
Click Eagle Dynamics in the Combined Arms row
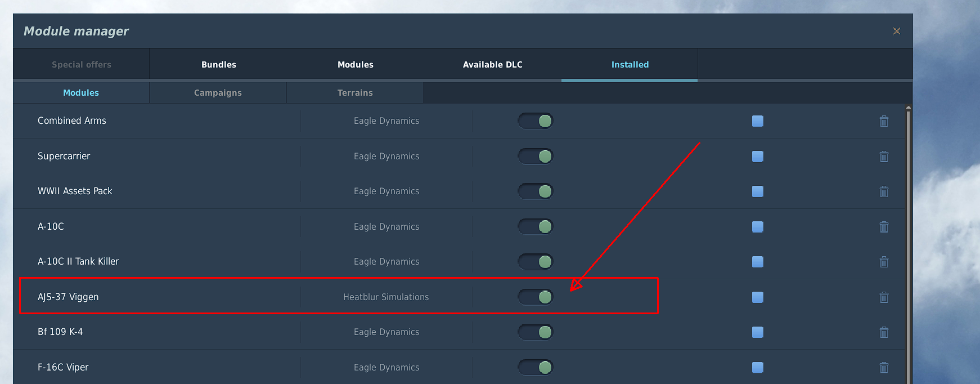386,121
